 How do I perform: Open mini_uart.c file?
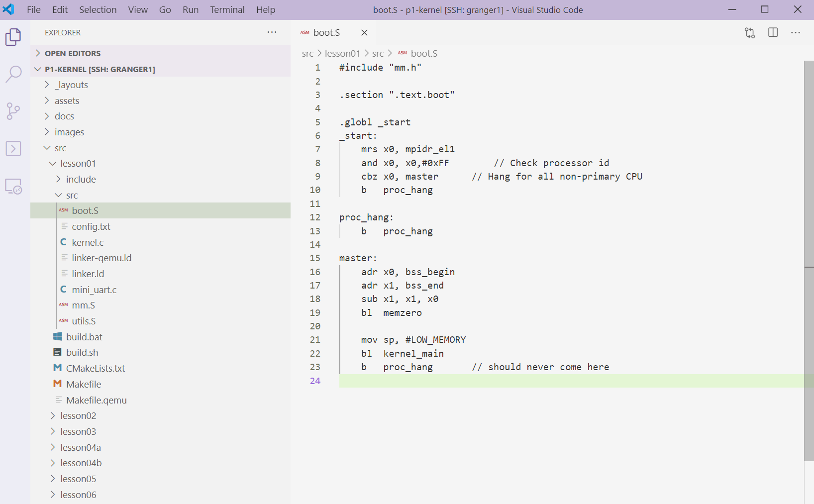point(160,290)
